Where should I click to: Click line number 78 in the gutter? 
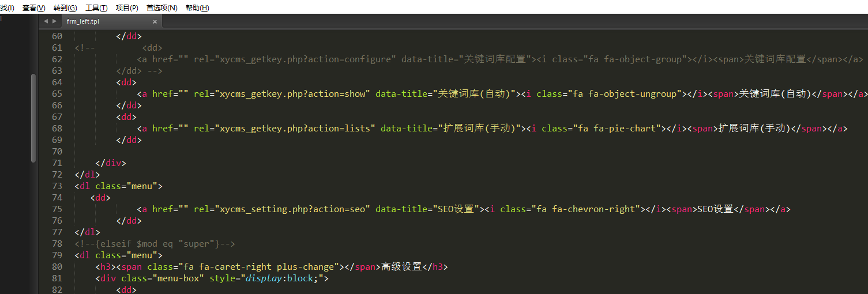[x=57, y=244]
